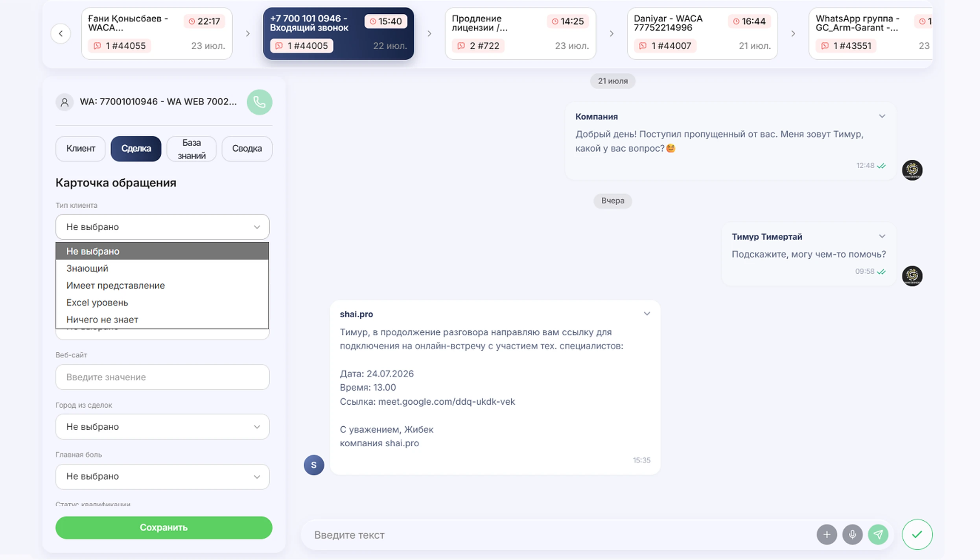
Task: Click the 09:58 timestamp on Тимур Тимертай's message
Action: point(864,272)
